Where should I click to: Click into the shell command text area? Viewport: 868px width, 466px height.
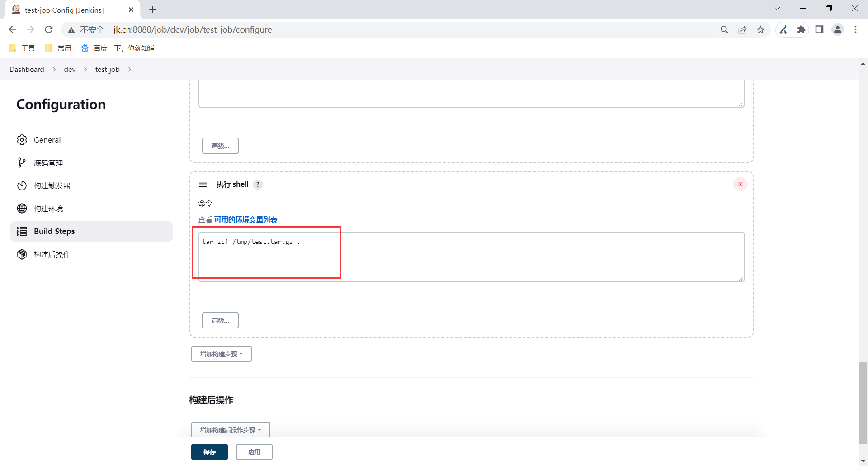click(x=471, y=257)
